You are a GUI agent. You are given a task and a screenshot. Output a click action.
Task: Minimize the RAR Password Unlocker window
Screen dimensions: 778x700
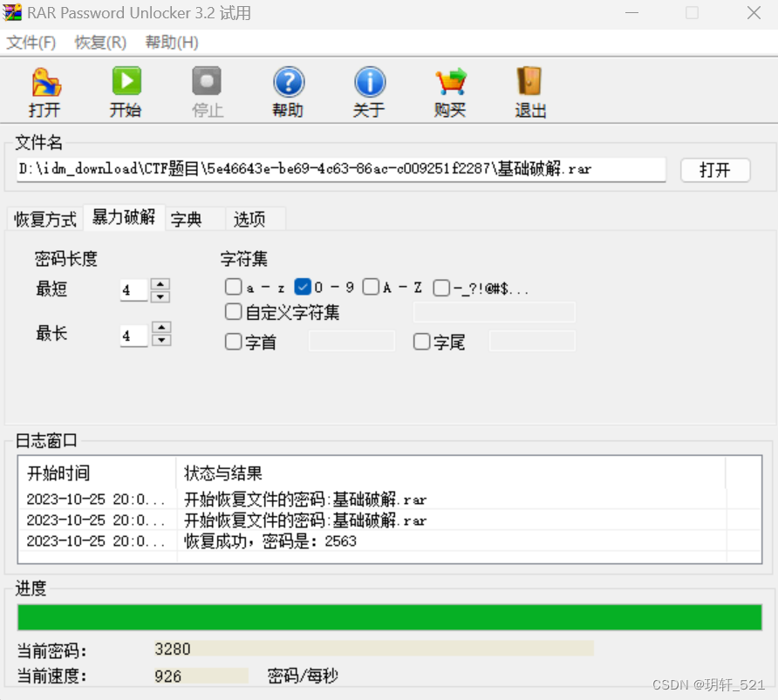click(631, 13)
